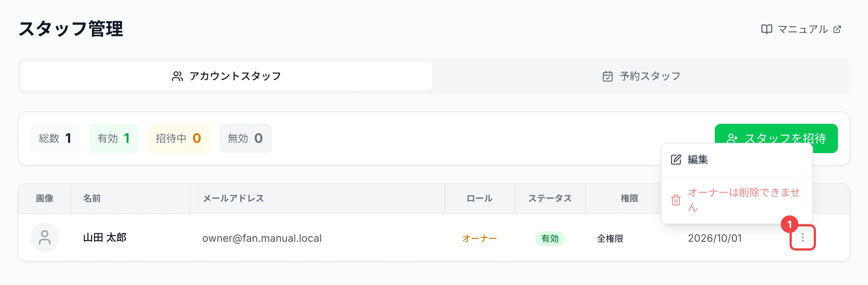868x285 pixels.
Task: Click the 有効 status badge in row
Action: 550,238
